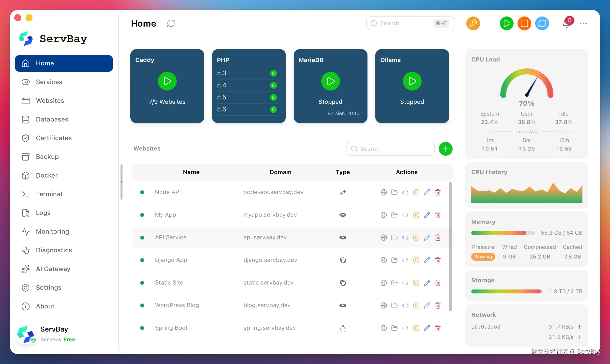Screen dimensions: 610x364
Task: Edit the WordPress Blog website
Action: pyautogui.click(x=427, y=305)
